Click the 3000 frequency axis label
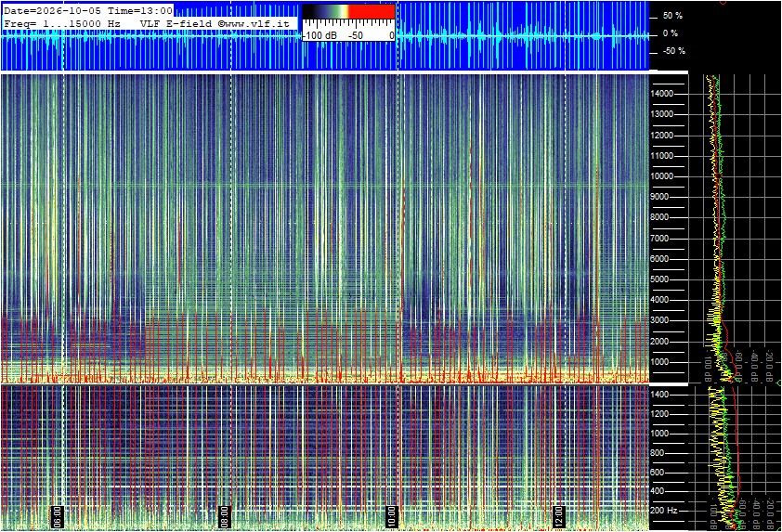The width and height of the screenshot is (782, 532). [x=659, y=320]
